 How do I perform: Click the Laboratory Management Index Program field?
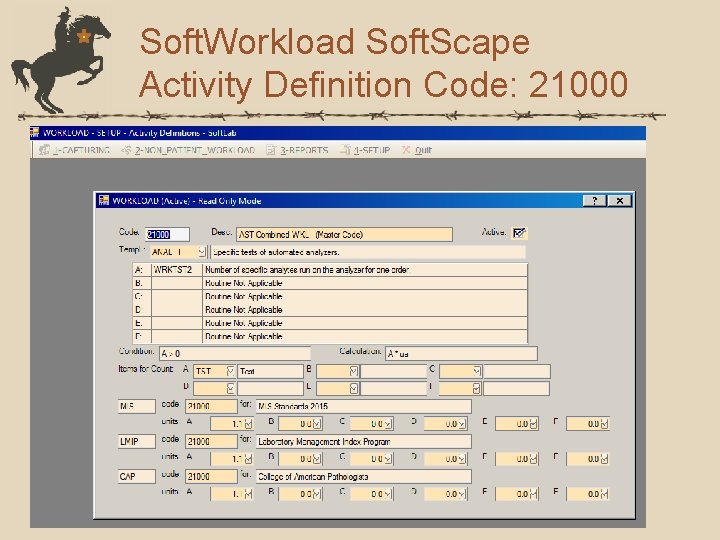364,442
